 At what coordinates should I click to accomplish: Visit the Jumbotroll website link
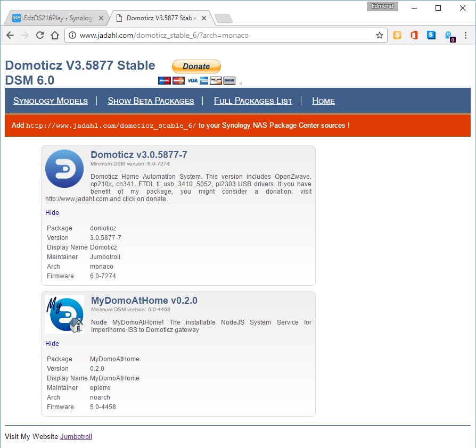point(76,436)
